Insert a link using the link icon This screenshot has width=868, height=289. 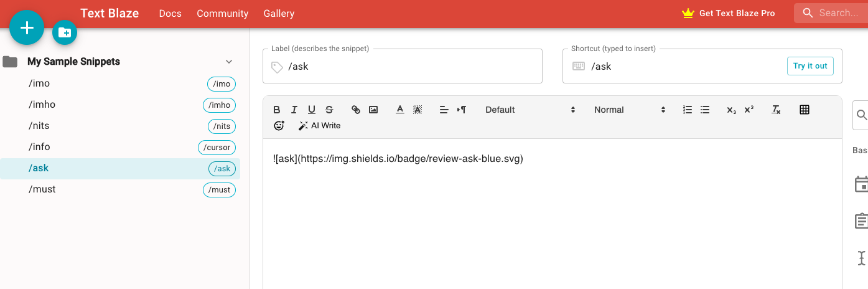click(356, 110)
